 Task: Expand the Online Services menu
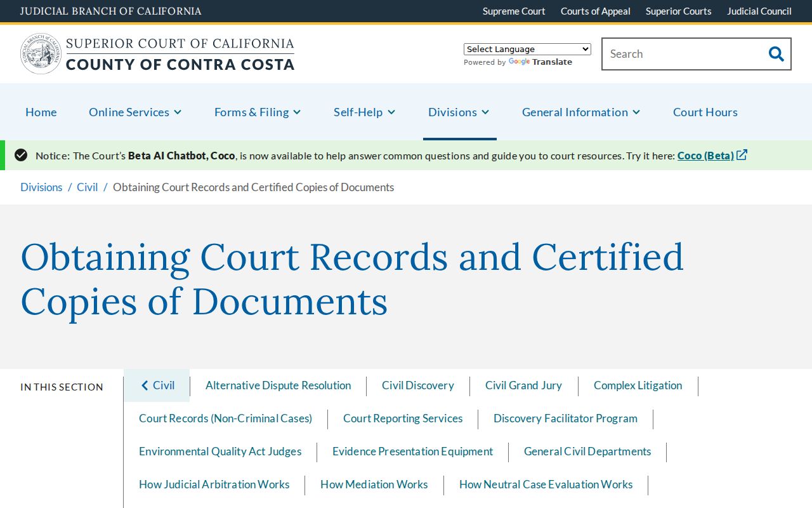[135, 112]
